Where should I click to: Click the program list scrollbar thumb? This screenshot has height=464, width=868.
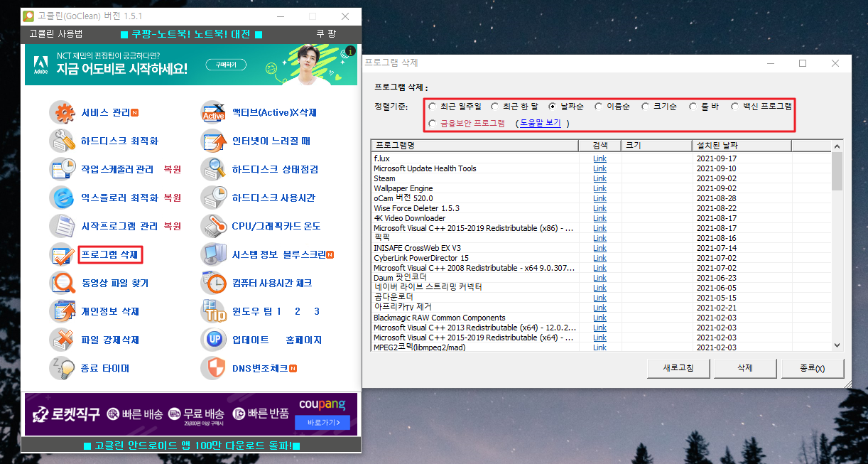[x=837, y=171]
